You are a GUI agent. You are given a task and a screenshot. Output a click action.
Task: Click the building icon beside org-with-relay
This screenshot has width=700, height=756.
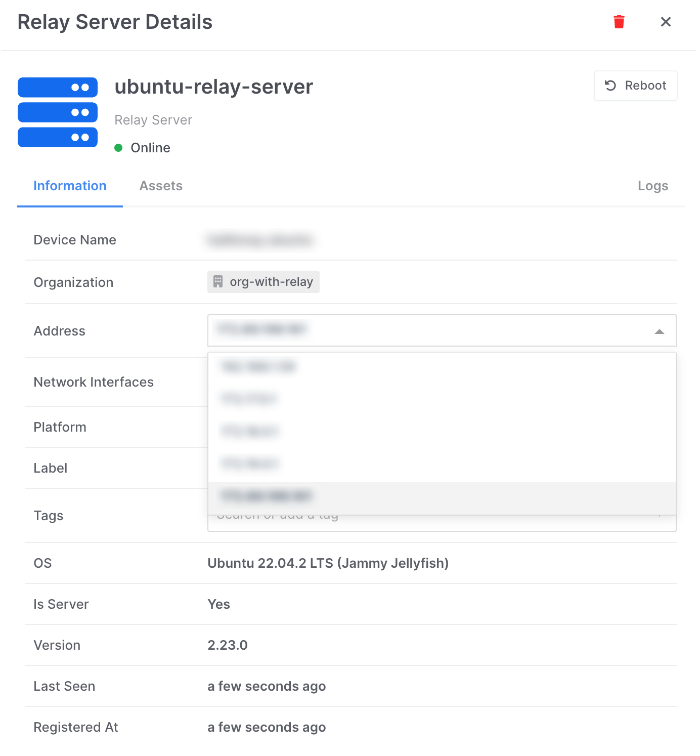pyautogui.click(x=218, y=282)
